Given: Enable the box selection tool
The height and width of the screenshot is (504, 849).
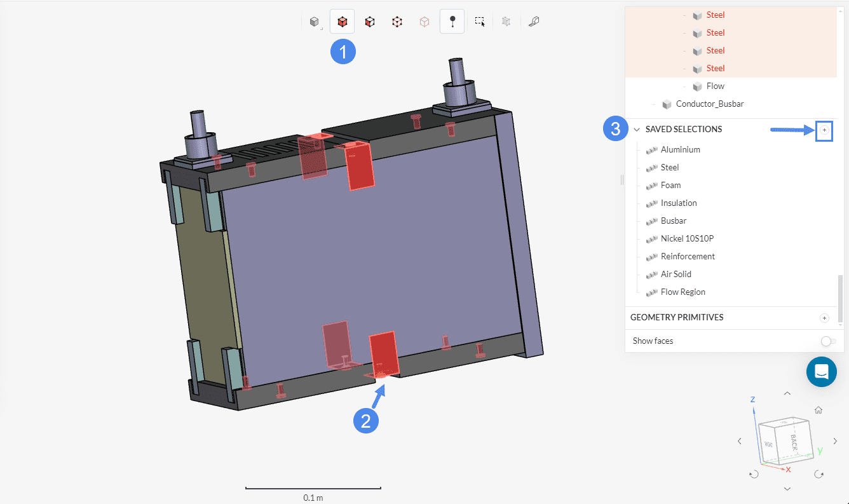Looking at the screenshot, I should click(480, 22).
